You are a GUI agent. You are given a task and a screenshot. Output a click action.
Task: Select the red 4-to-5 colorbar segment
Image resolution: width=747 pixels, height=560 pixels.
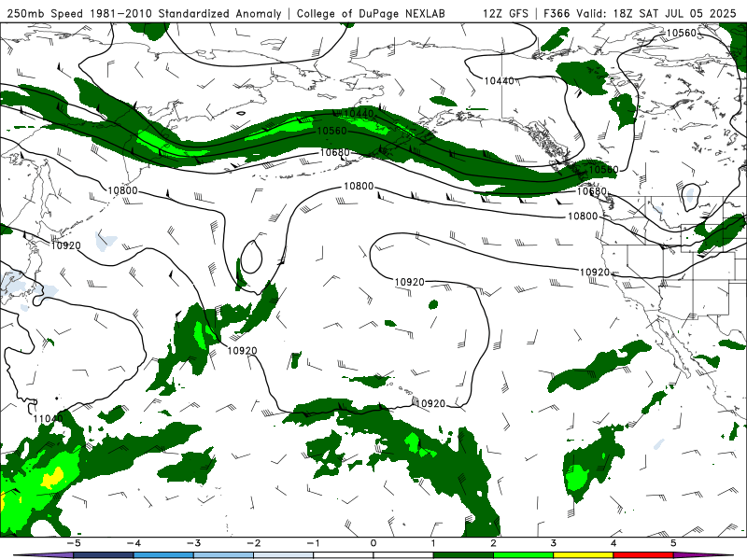(x=643, y=555)
